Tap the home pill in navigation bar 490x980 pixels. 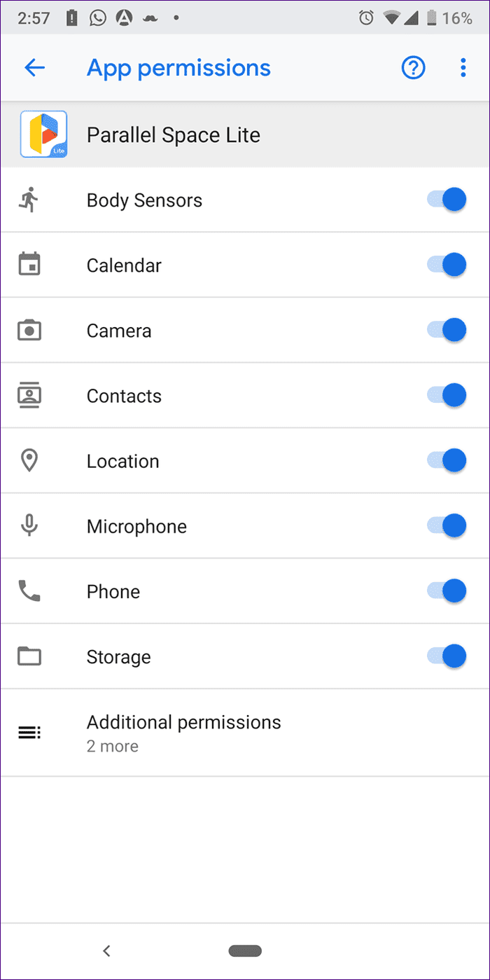(x=245, y=951)
